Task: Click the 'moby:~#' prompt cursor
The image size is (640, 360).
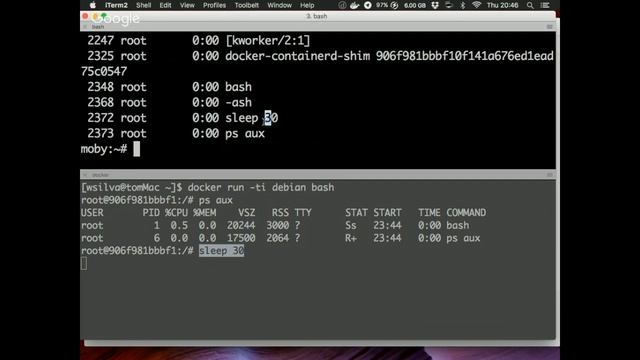Action: click(x=137, y=149)
